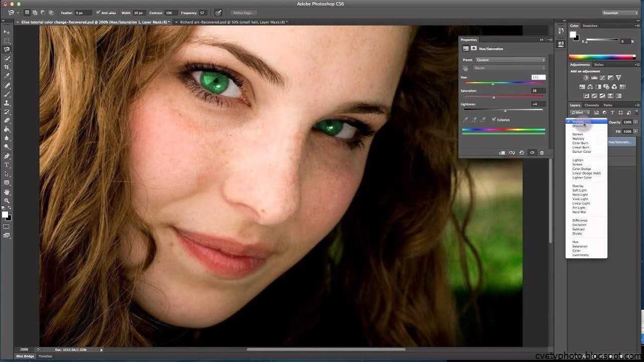Screen dimensions: 644x362
Task: Select the Dodge tool
Action: point(7,147)
